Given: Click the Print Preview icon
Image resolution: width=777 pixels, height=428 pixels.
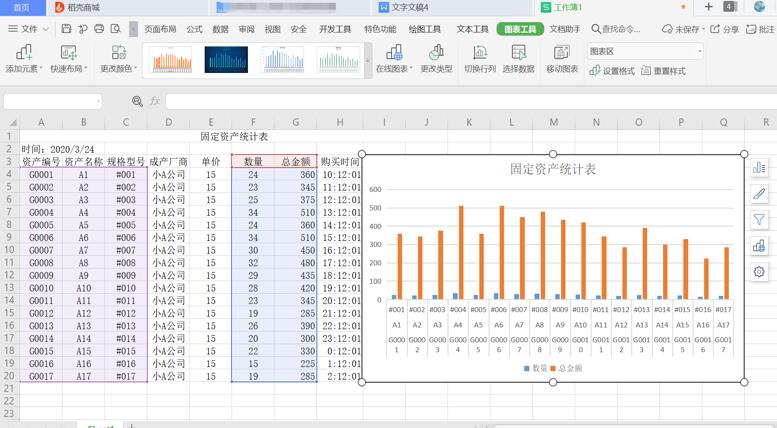Looking at the screenshot, I should point(115,29).
